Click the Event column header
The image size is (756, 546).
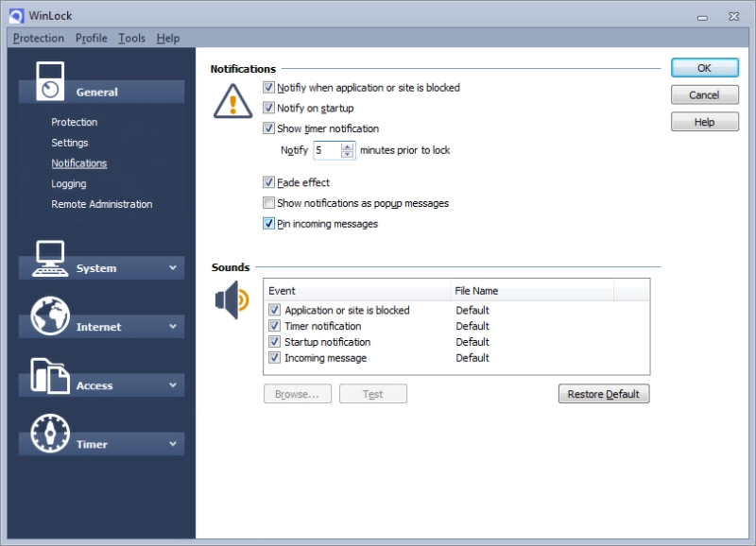(x=357, y=291)
